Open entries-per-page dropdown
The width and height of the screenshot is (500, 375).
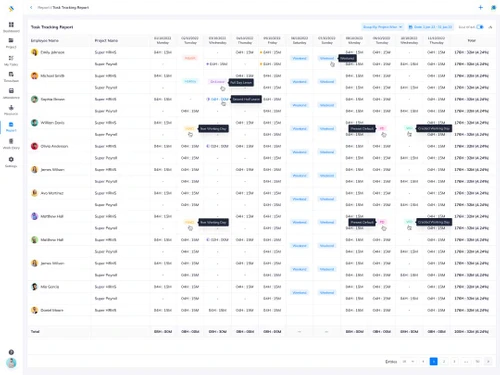408,361
